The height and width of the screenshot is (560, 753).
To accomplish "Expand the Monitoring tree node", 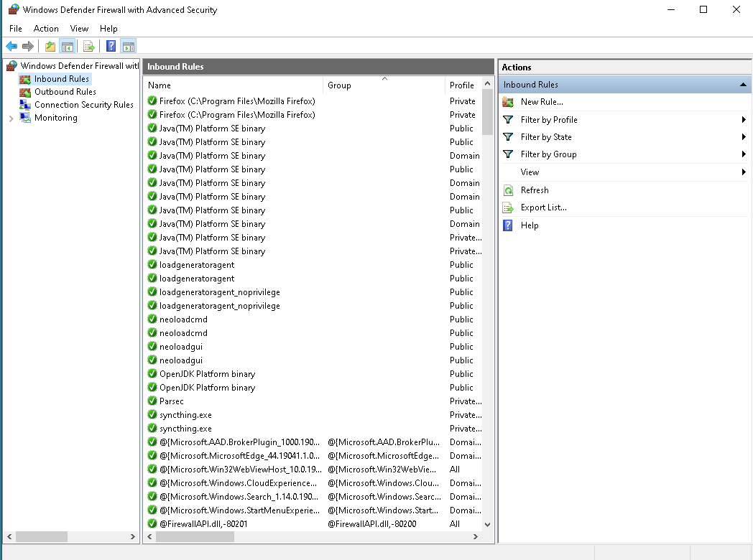I will [x=11, y=118].
